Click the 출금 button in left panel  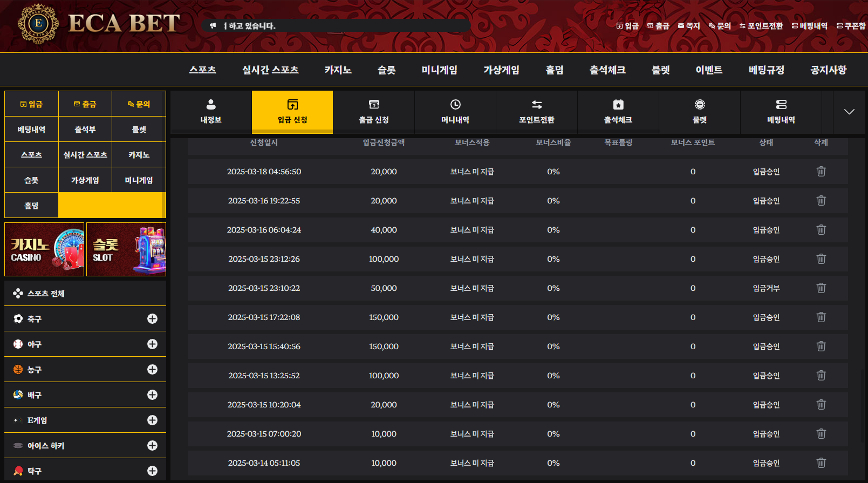(85, 104)
